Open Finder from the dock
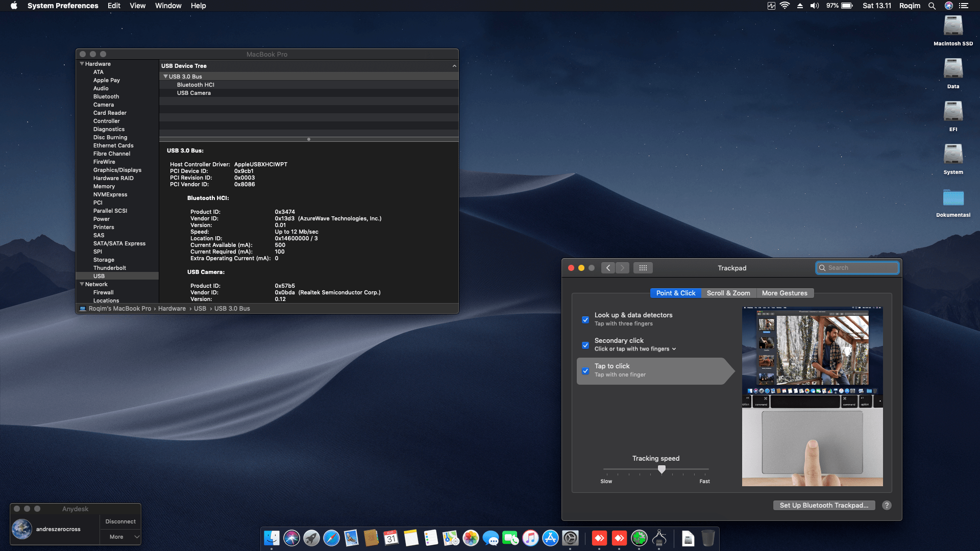This screenshot has height=551, width=980. [272, 538]
